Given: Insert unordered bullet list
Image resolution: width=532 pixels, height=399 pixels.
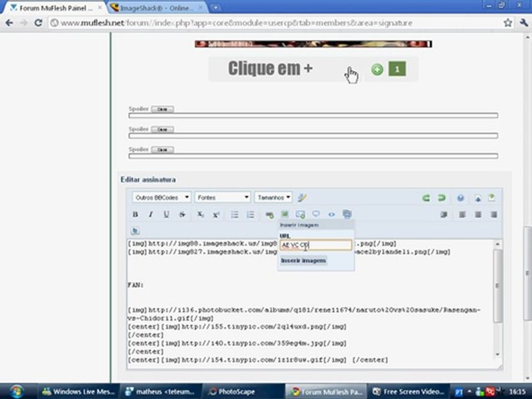Looking at the screenshot, I should [234, 214].
